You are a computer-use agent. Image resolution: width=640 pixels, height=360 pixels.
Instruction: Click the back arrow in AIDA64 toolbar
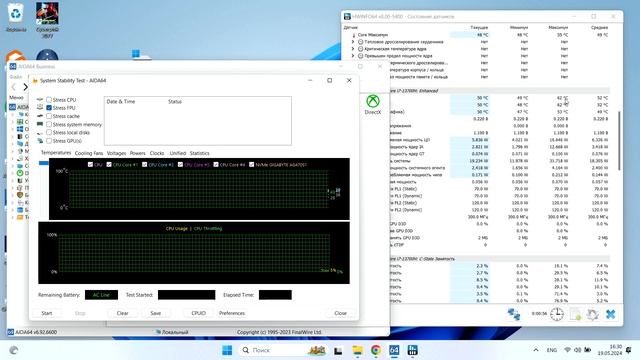(x=13, y=87)
